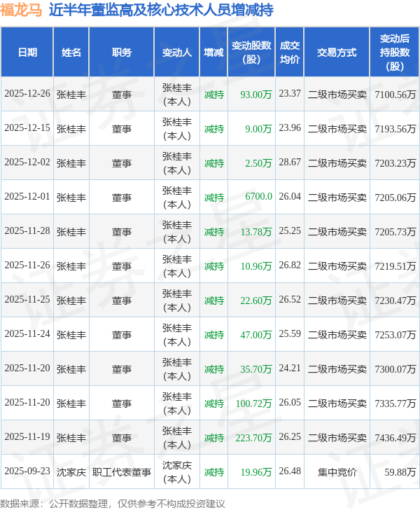Viewport: 420px width, 510px height.
Task: Click the holding value 7203.23万
Action: click(x=395, y=163)
